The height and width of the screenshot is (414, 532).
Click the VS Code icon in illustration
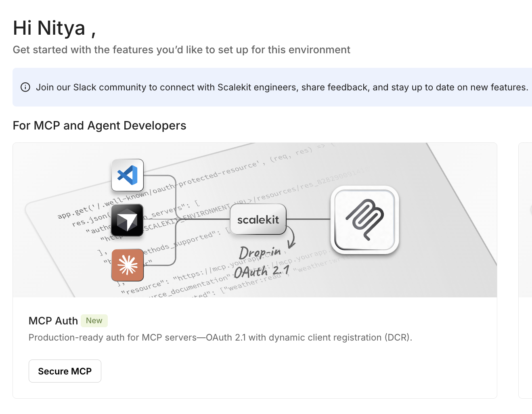128,175
